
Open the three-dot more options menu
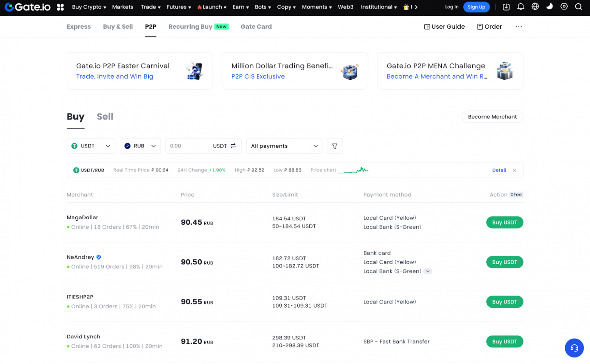pos(519,27)
